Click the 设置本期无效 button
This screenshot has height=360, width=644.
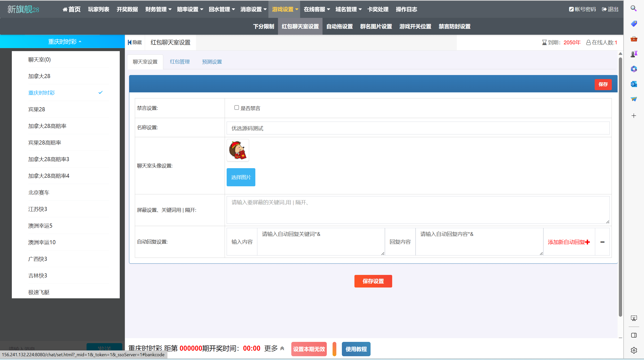click(309, 349)
